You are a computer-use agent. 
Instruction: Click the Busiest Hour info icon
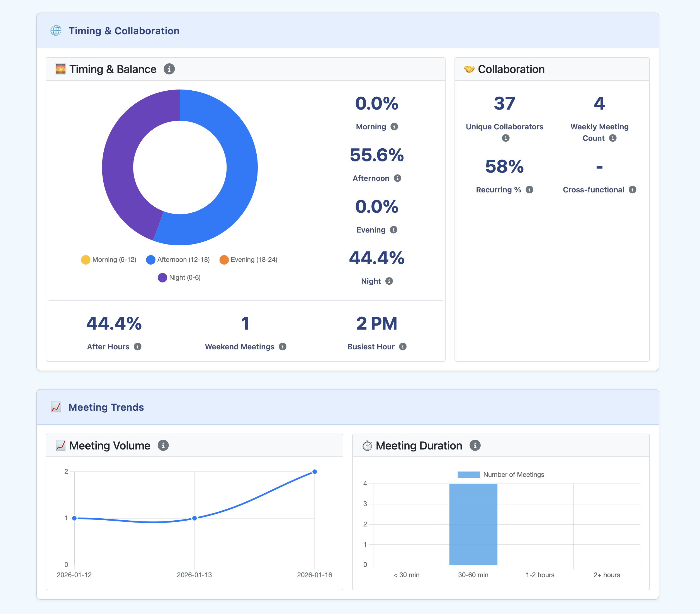403,346
